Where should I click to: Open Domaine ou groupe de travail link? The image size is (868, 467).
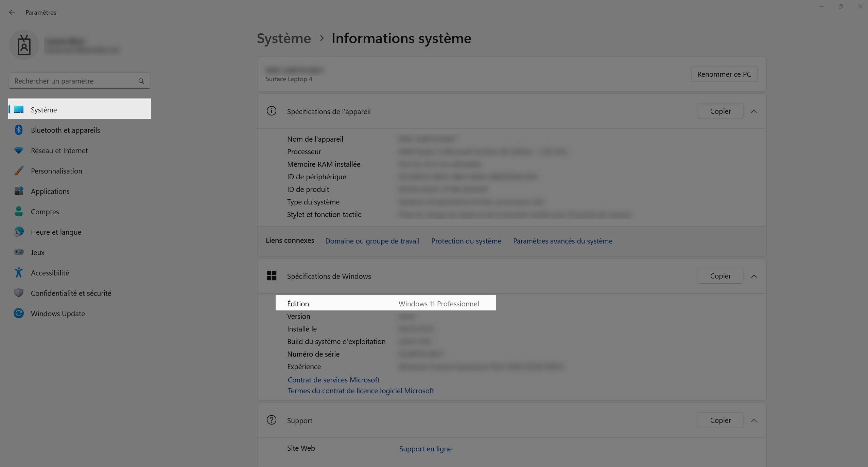[372, 241]
